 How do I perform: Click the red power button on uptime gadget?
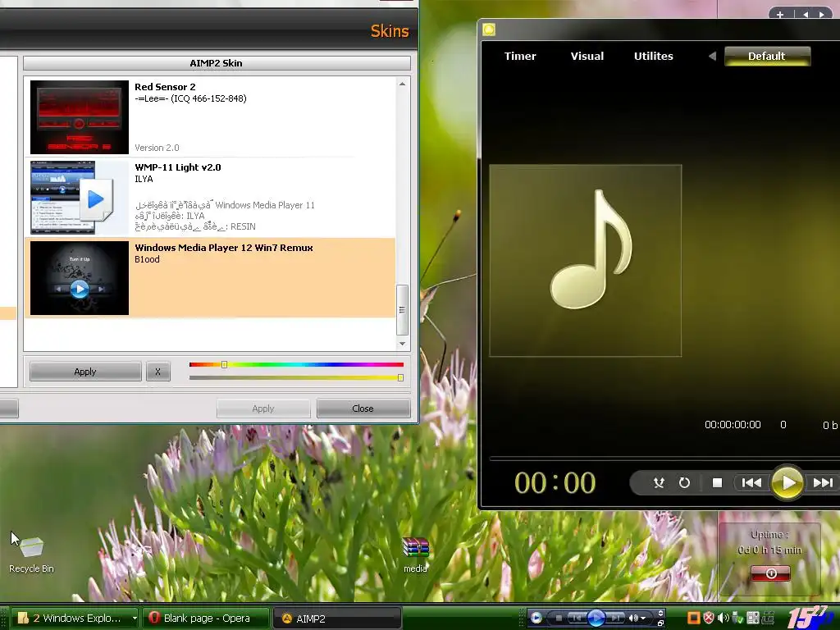pos(770,573)
